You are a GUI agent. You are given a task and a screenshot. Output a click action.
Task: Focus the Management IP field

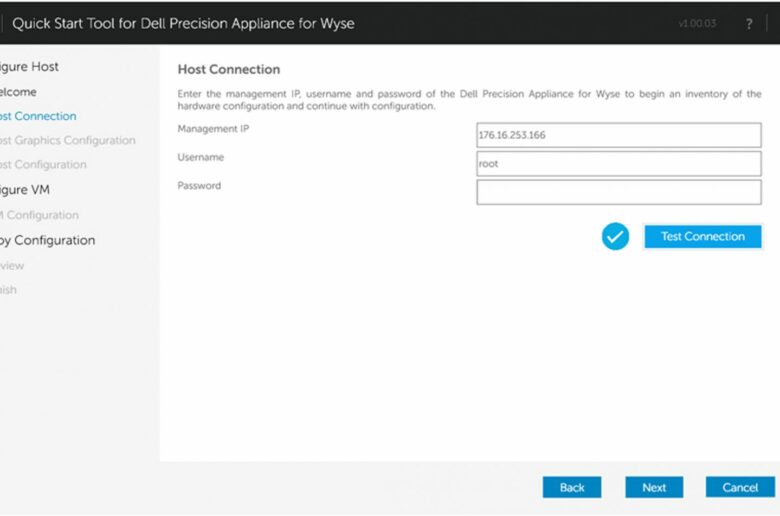click(619, 135)
